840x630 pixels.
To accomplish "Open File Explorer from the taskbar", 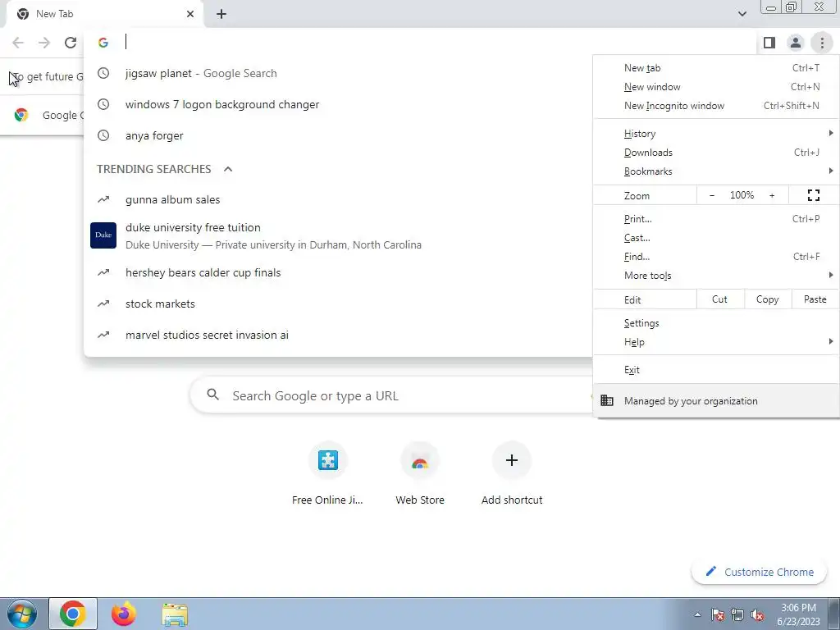I will pos(175,615).
